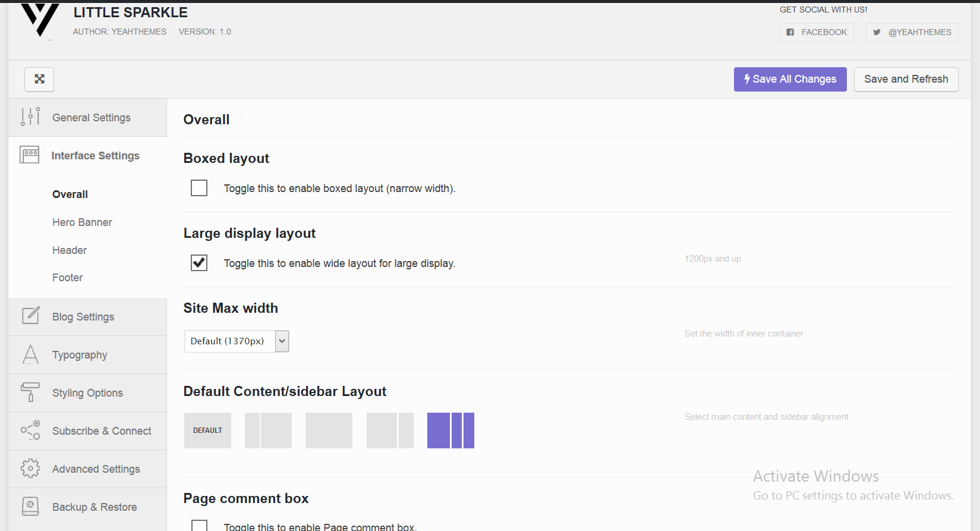The width and height of the screenshot is (980, 531).
Task: Click the Save and Refresh button
Action: point(906,79)
